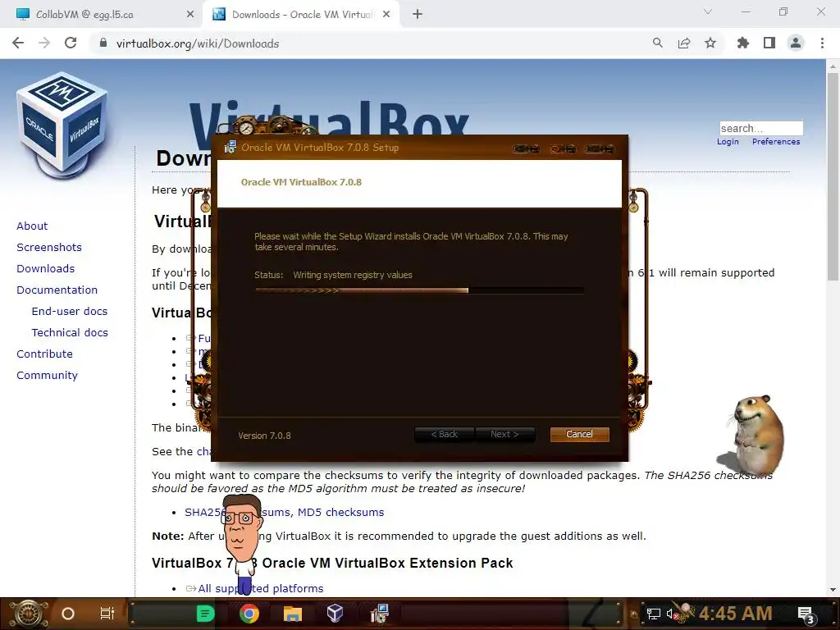Image resolution: width=840 pixels, height=630 pixels.
Task: Open the steampunk Start menu button
Action: tap(28, 614)
